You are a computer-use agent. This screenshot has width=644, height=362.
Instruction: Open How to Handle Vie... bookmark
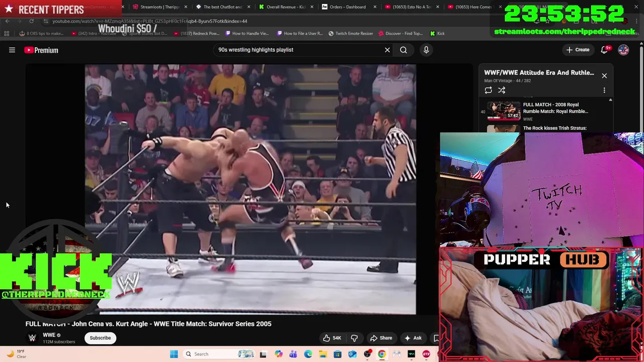247,34
